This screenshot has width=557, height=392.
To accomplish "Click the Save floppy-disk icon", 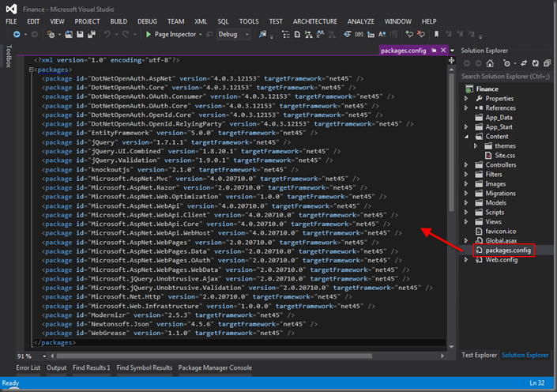I will (80, 35).
